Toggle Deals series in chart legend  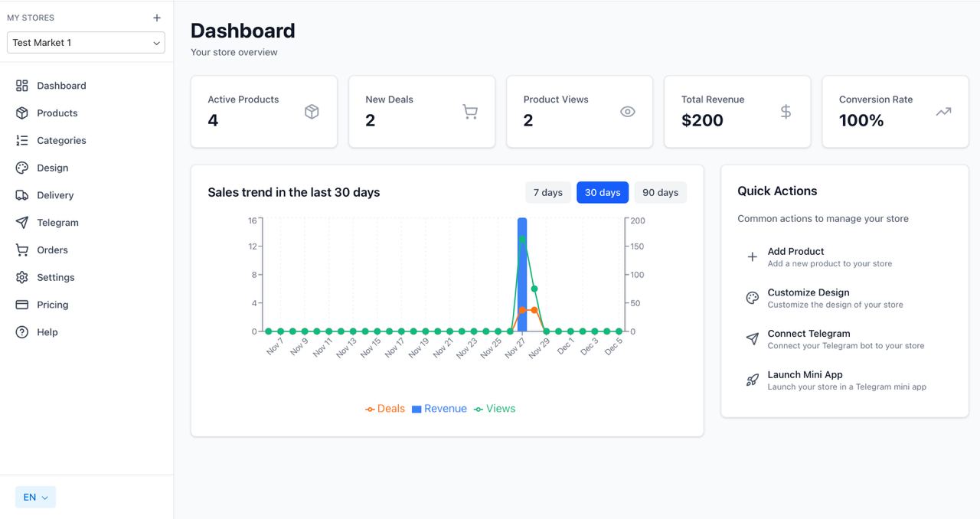click(385, 409)
